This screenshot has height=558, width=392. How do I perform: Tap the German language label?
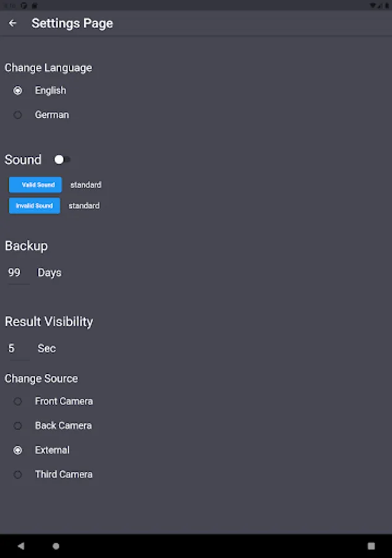[x=52, y=115]
